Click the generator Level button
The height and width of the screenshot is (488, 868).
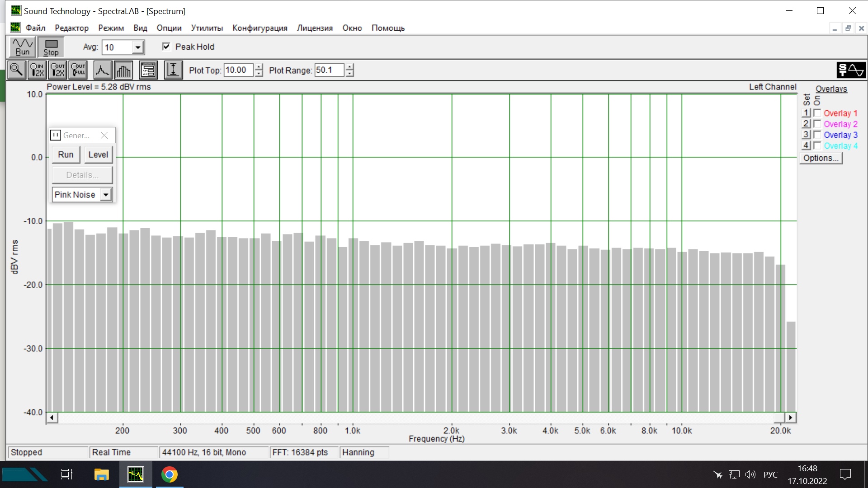pyautogui.click(x=98, y=155)
